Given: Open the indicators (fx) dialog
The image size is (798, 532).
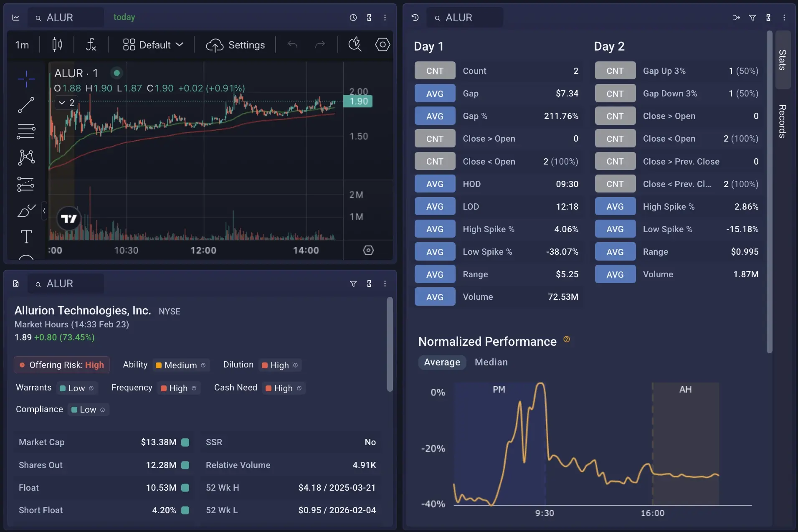Looking at the screenshot, I should (91, 45).
